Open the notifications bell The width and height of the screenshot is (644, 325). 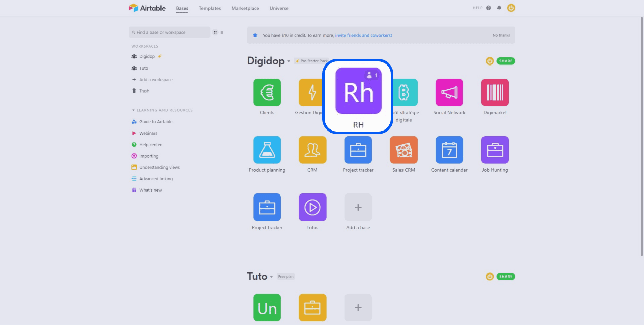[x=499, y=8]
